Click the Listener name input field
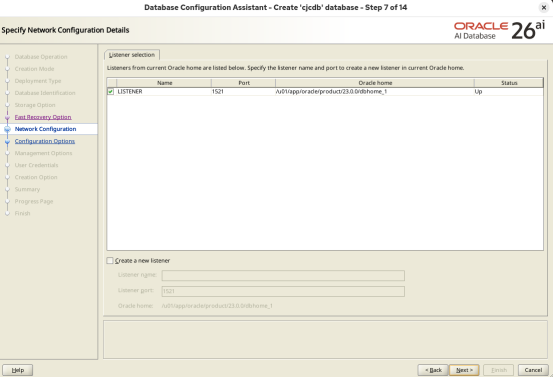 point(283,275)
